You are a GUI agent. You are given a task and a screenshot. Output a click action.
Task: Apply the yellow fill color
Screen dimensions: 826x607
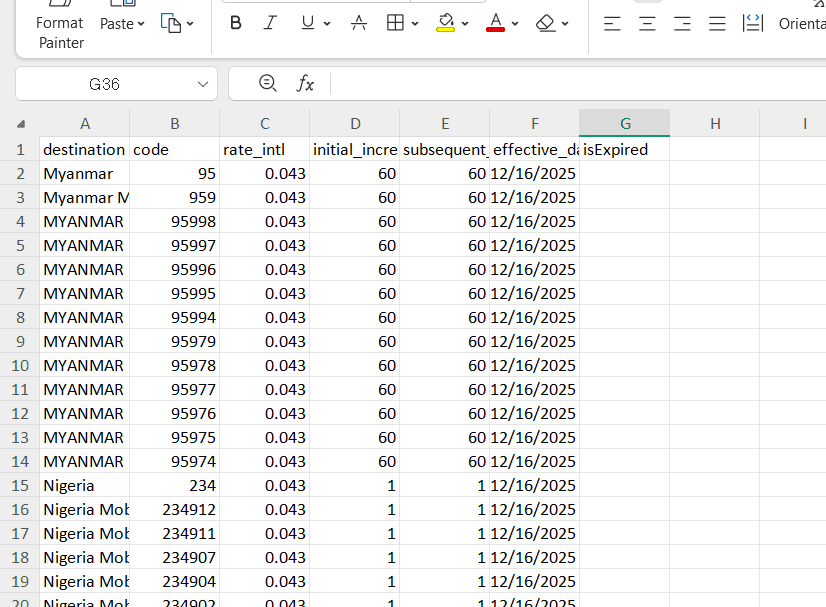[x=446, y=23]
